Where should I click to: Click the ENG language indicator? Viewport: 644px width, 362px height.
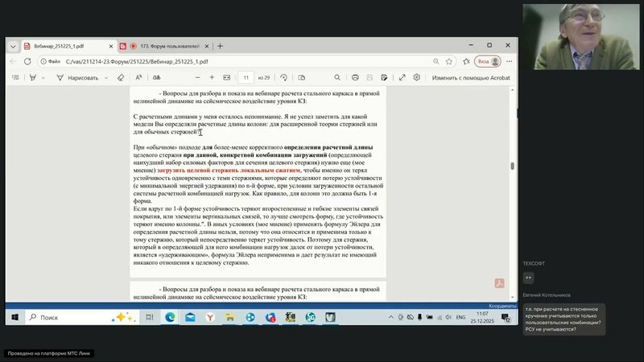[460, 317]
